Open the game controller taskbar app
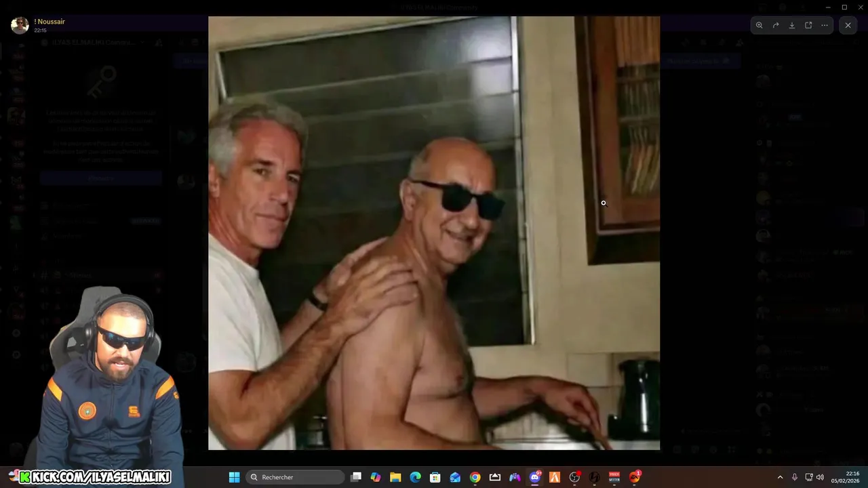This screenshot has height=488, width=868. point(515,477)
